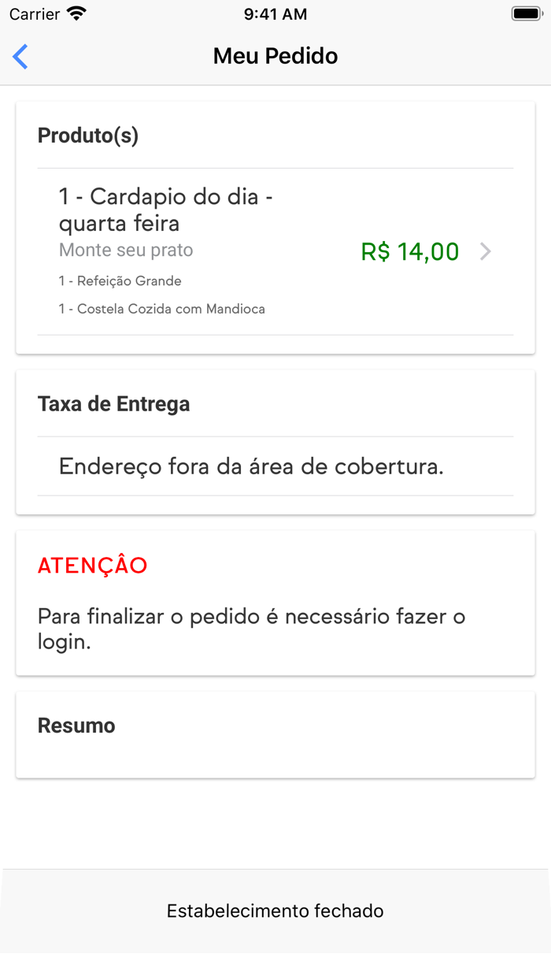The height and width of the screenshot is (980, 551).
Task: Tap the blue back arrow icon
Action: 20,56
